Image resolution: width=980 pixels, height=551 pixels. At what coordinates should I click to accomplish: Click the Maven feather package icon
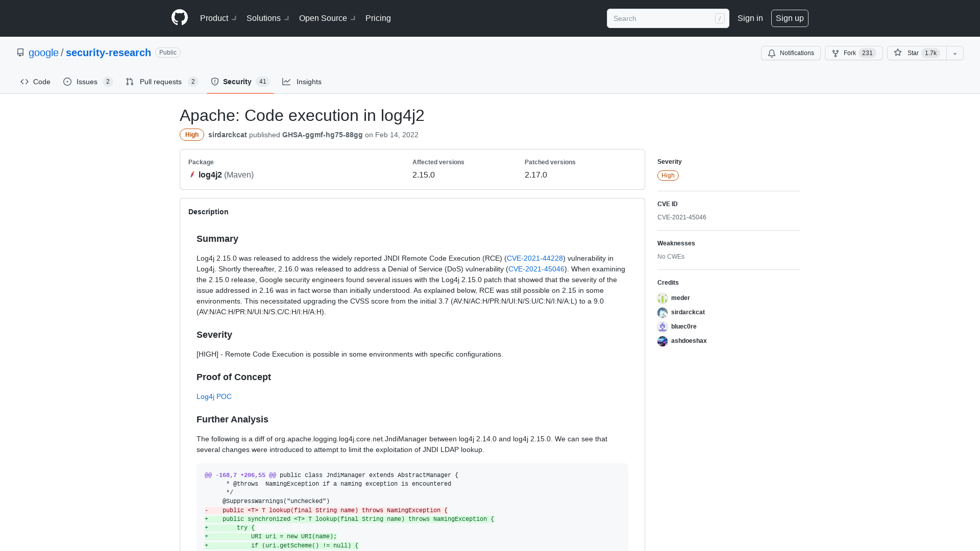(x=192, y=174)
